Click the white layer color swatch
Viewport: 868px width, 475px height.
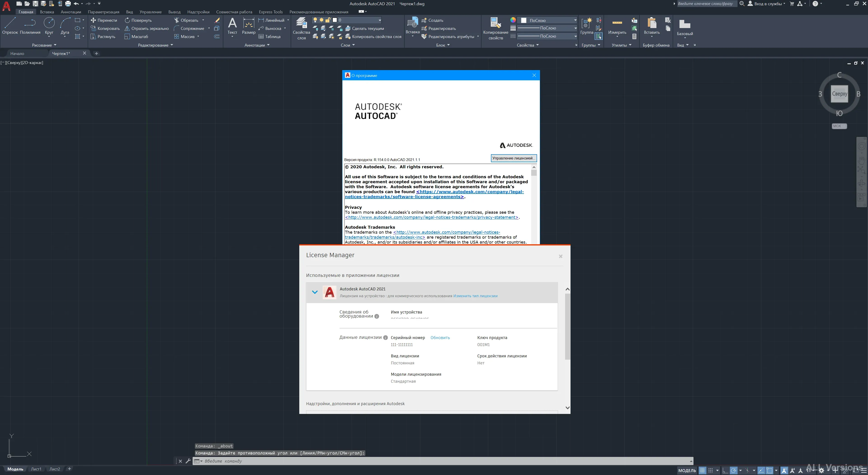point(335,20)
